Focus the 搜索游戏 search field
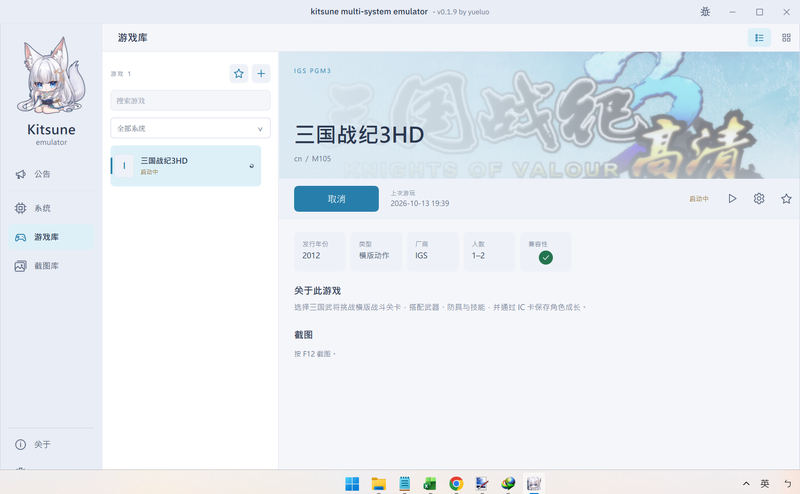The height and width of the screenshot is (494, 800). click(x=190, y=101)
